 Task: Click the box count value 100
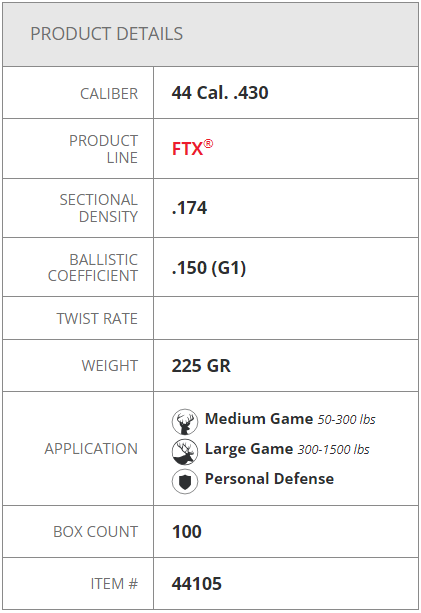click(186, 532)
